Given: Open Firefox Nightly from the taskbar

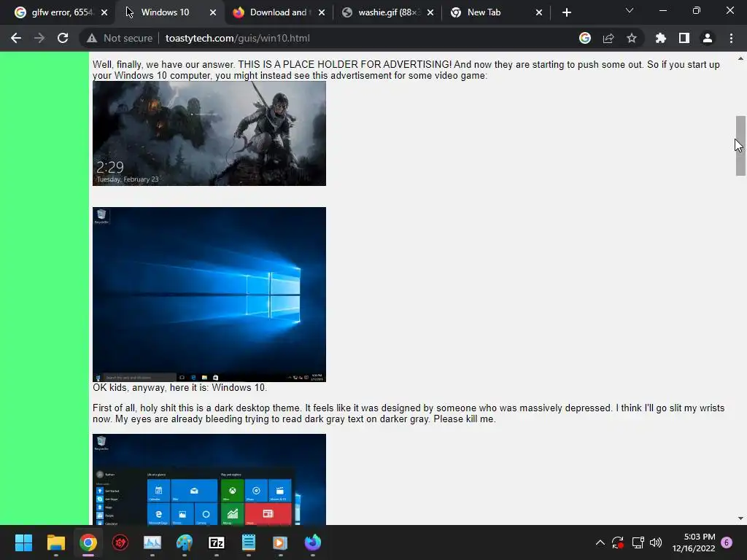Looking at the screenshot, I should [x=312, y=542].
